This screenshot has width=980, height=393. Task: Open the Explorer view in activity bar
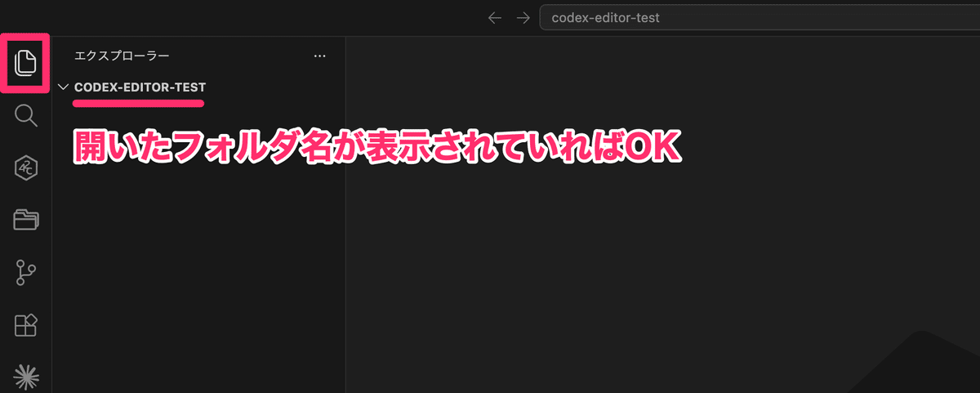click(26, 62)
